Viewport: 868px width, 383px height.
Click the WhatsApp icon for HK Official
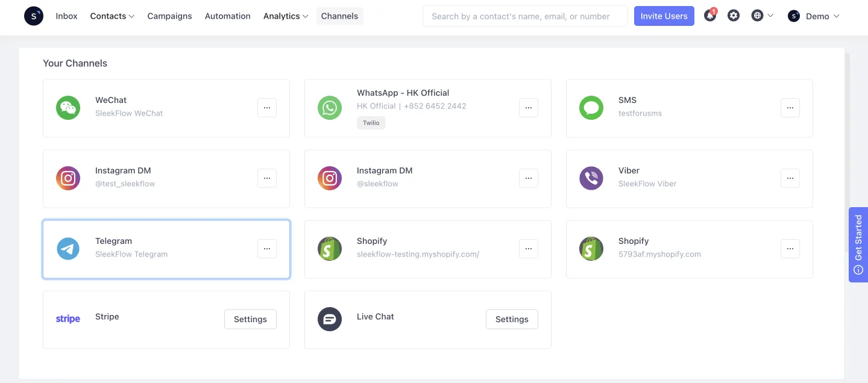coord(329,107)
